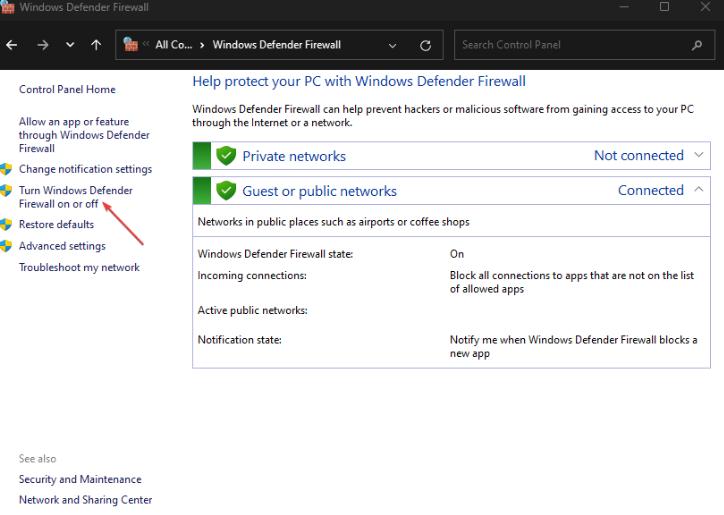The image size is (724, 515).
Task: Open Allow an app or feature link
Action: click(x=84, y=135)
